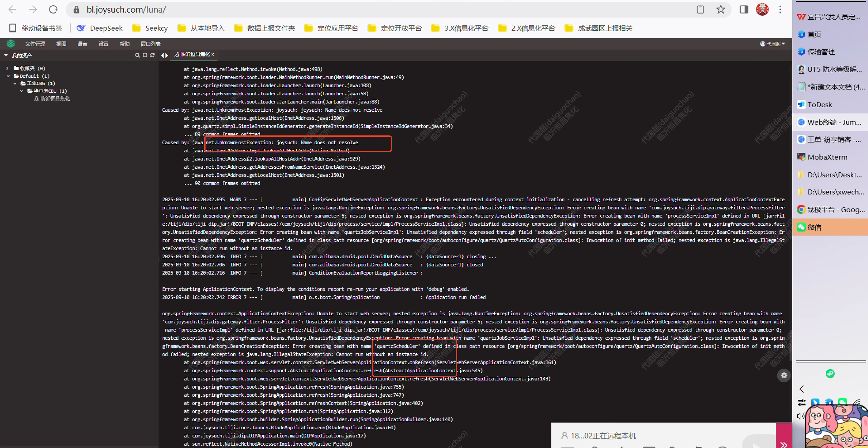Screen dimensions: 868x448
Task: Open the 语言 menu
Action: click(x=82, y=44)
